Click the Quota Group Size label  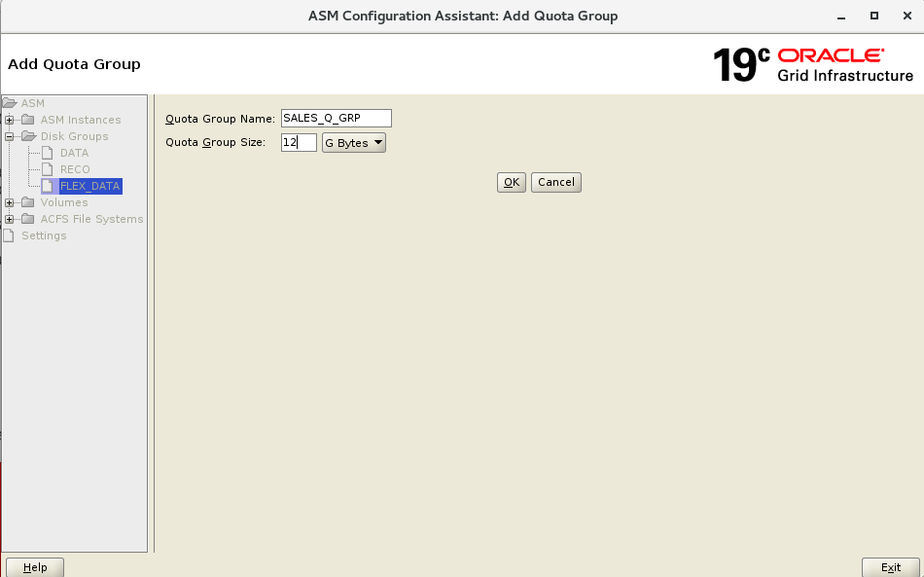pos(216,142)
